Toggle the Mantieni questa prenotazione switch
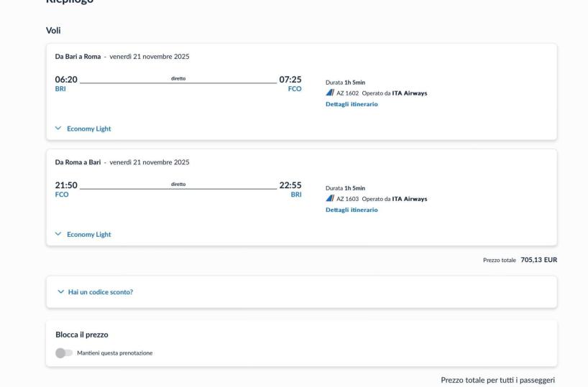This screenshot has height=387, width=588. [64, 353]
